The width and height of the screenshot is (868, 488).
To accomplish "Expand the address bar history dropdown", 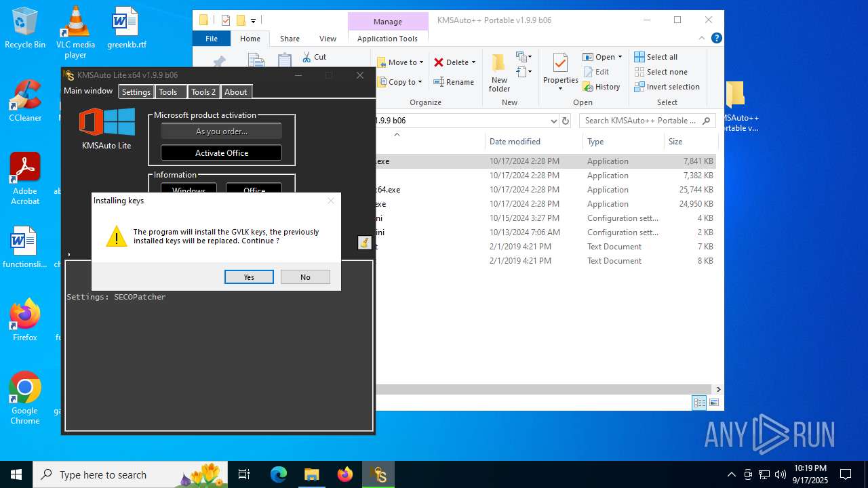I will tap(554, 121).
